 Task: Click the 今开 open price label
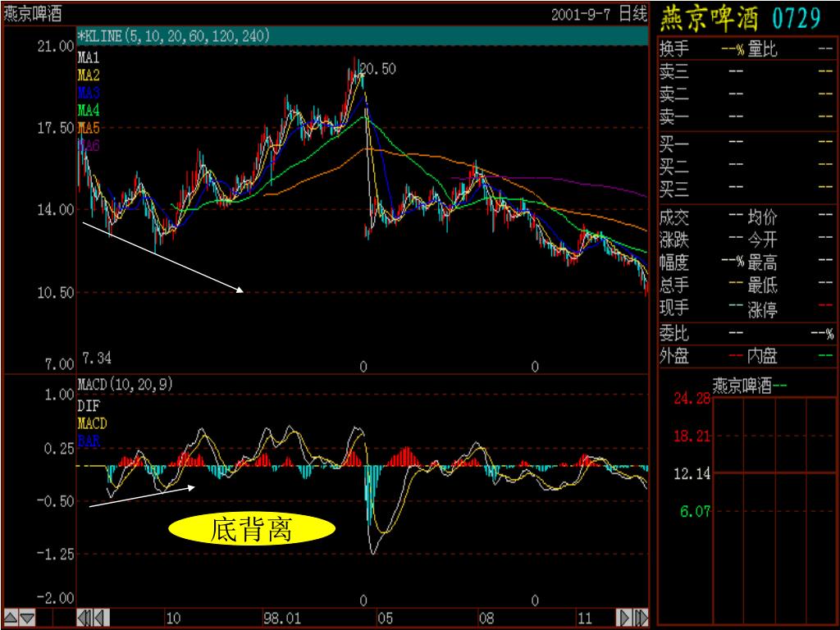point(762,239)
